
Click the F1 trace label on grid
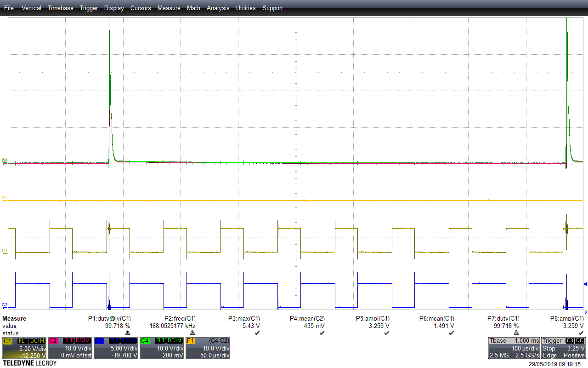point(5,197)
